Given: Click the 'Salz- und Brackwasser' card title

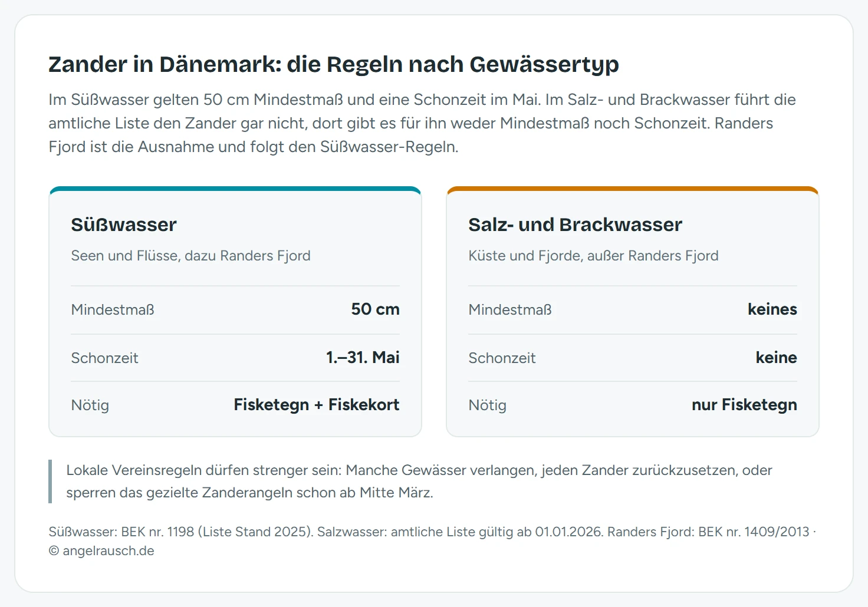Looking at the screenshot, I should [x=575, y=225].
